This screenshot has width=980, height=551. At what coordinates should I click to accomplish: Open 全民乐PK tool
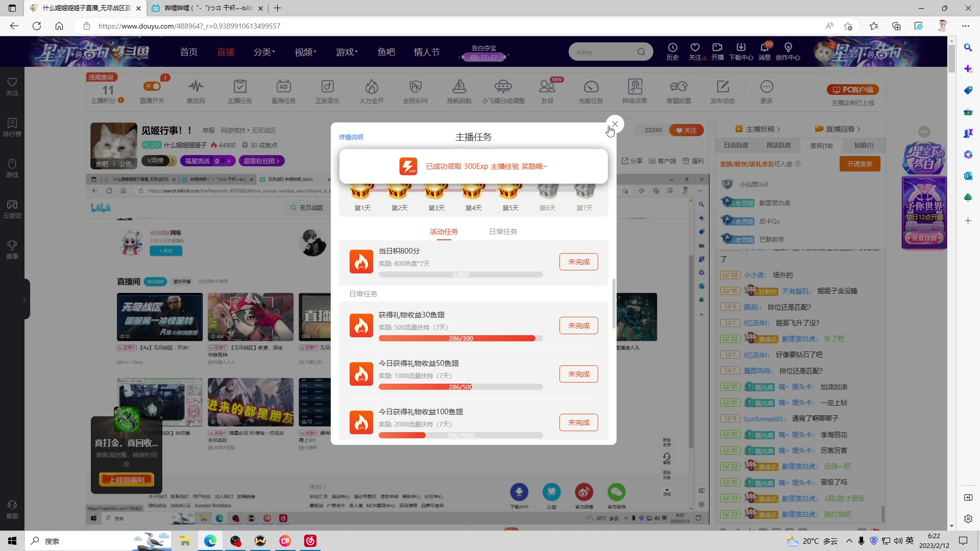(x=415, y=92)
